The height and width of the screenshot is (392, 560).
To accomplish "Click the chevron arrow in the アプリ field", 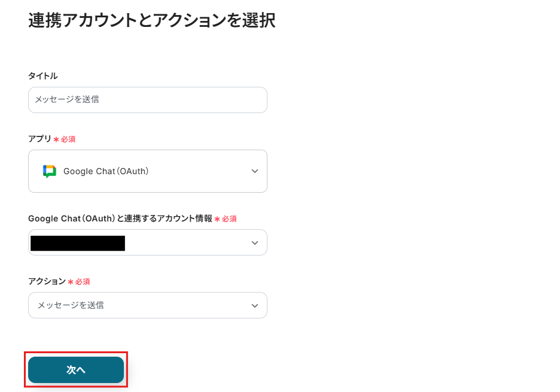I will click(255, 171).
